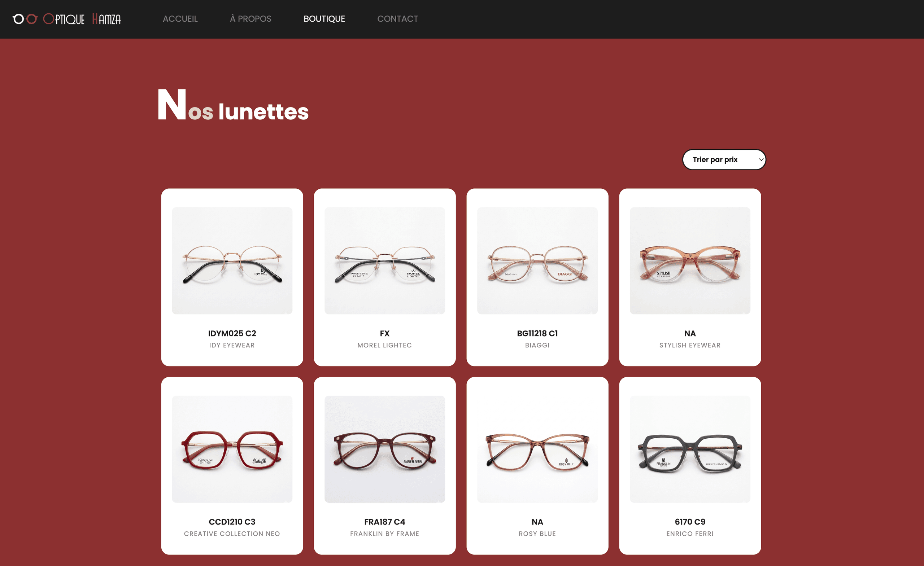Click the red CCD1210 C3 glasses image
Viewport: 924px width, 566px height.
tap(232, 449)
